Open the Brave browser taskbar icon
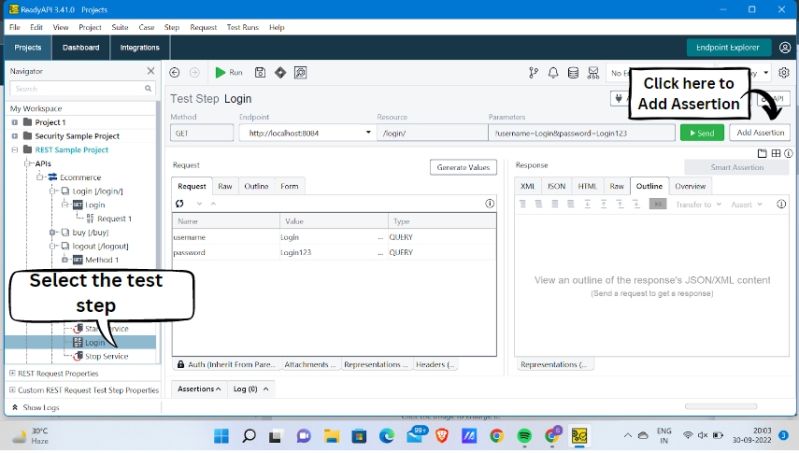Screen dimensions: 799x453 (x=442, y=436)
